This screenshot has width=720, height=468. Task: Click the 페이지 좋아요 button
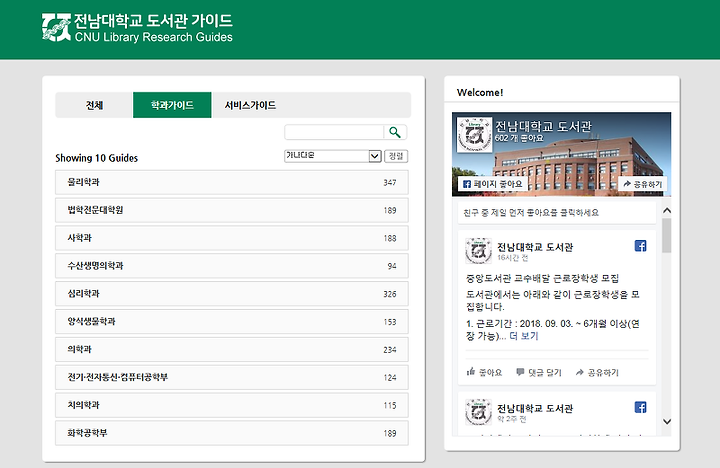coord(492,184)
